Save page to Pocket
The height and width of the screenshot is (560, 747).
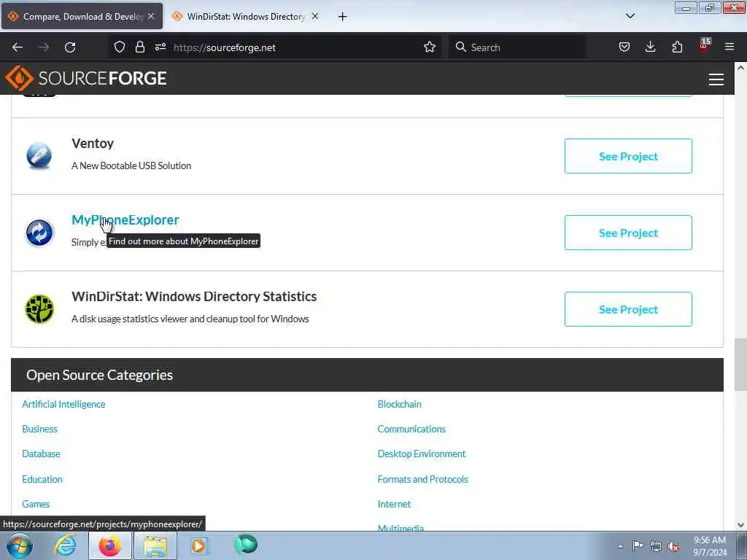[x=624, y=47]
